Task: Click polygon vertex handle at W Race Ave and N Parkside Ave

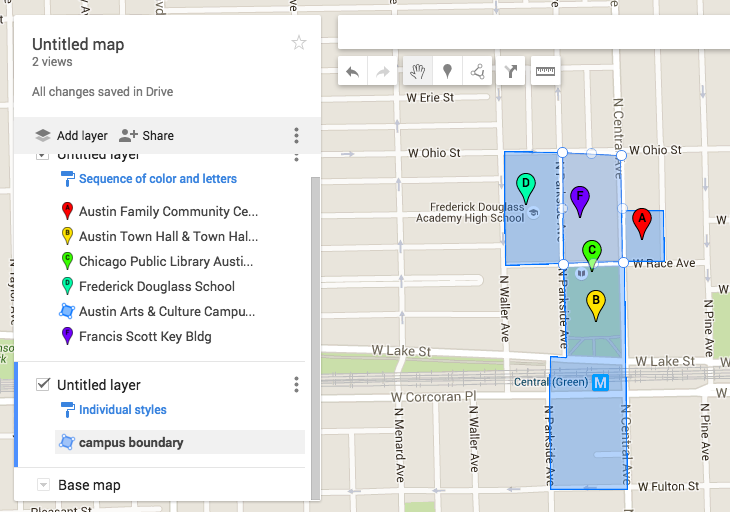Action: [x=563, y=264]
